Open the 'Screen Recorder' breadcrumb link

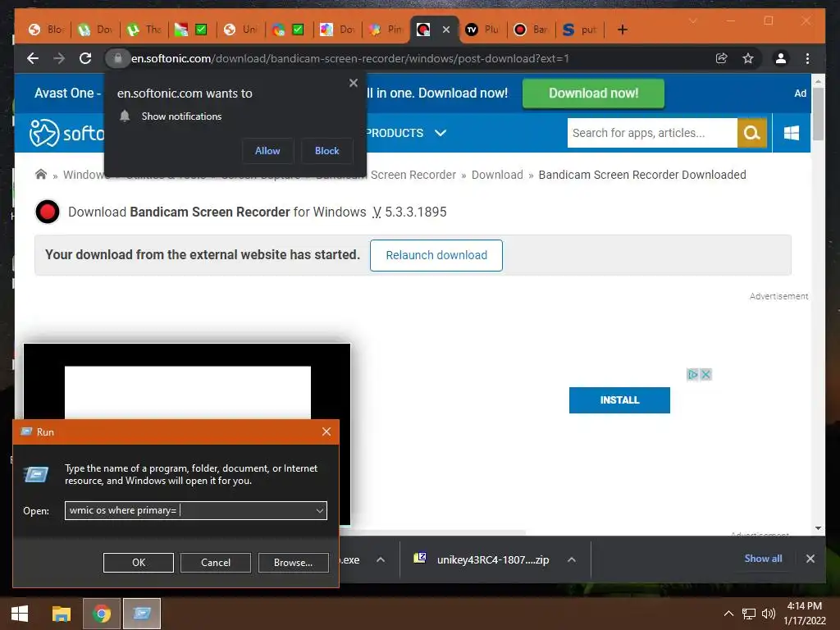pos(413,175)
